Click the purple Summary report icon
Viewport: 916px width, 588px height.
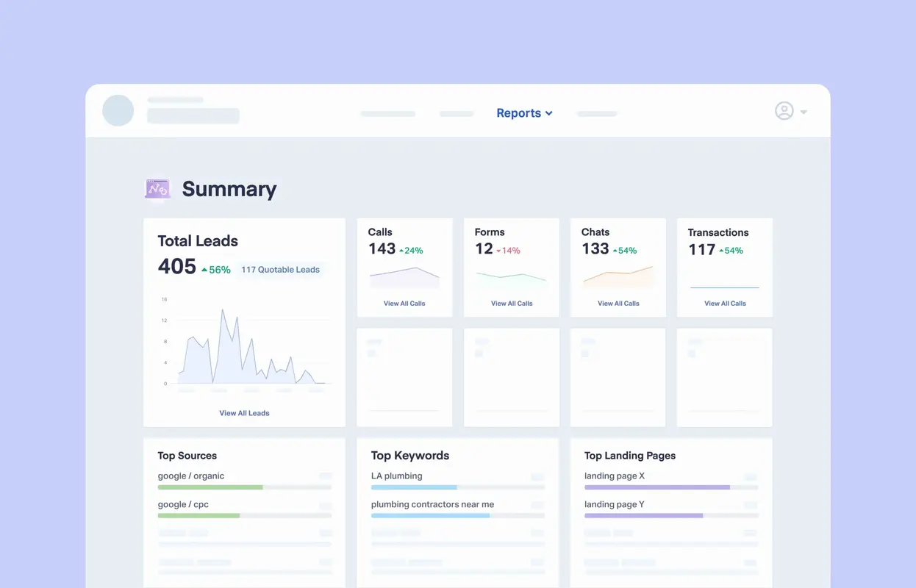(x=157, y=188)
